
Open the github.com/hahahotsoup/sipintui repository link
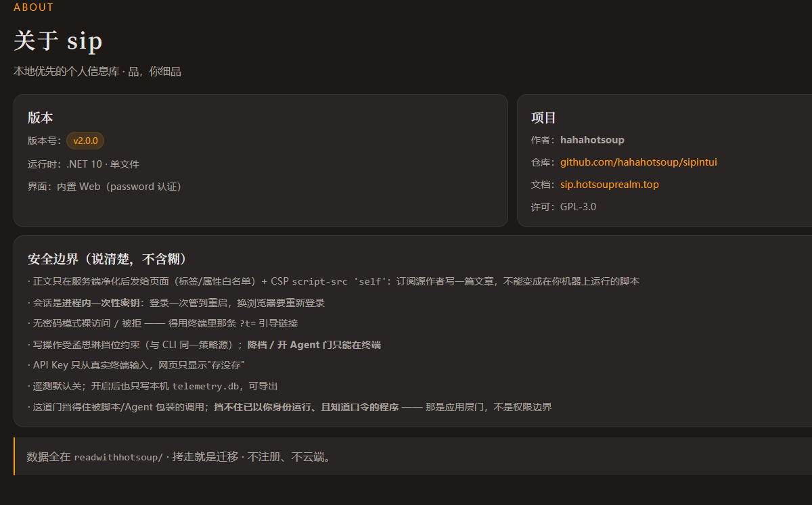click(638, 162)
